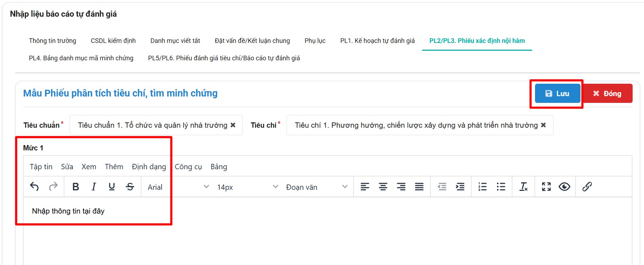The image size is (644, 265).
Task: Justify text alignment in editor
Action: pyautogui.click(x=419, y=187)
